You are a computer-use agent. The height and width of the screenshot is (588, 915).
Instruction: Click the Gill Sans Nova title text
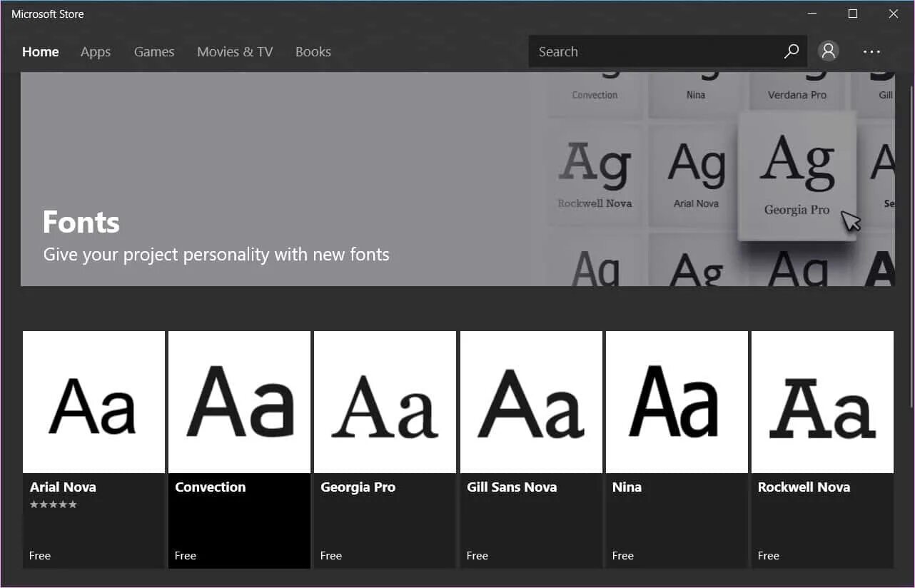512,487
